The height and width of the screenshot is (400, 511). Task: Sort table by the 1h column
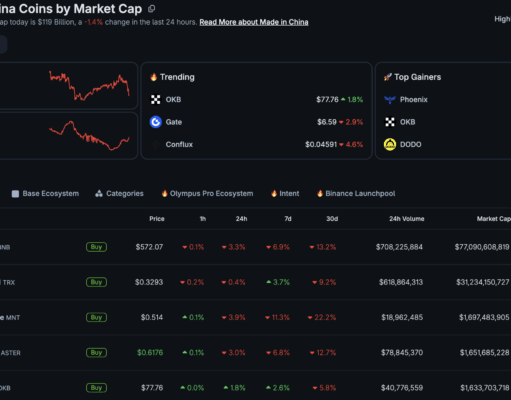[x=203, y=219]
